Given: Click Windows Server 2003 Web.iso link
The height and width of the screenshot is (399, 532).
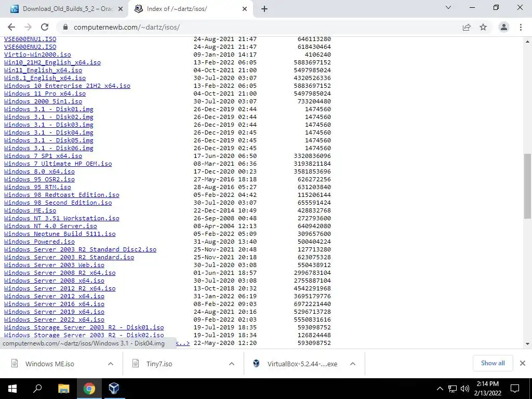Looking at the screenshot, I should coord(54,265).
